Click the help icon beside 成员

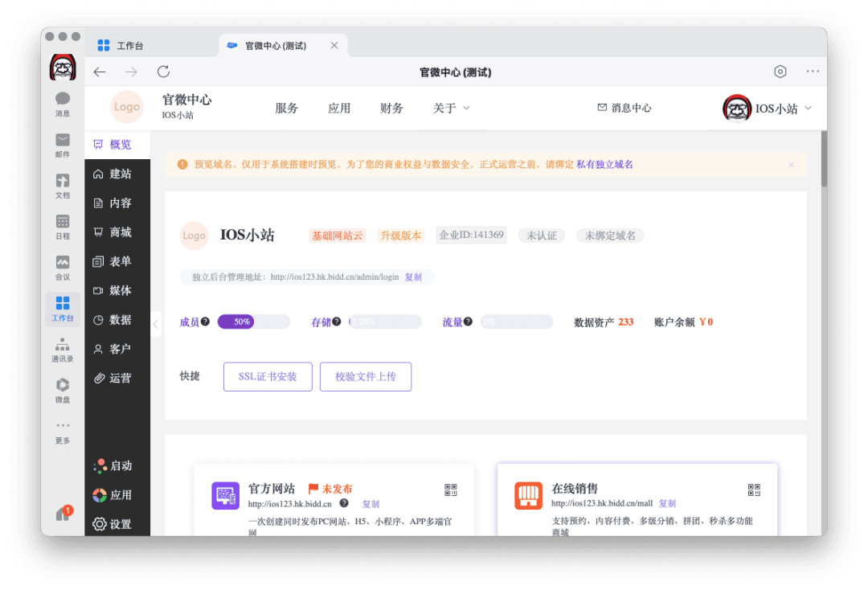pos(206,322)
